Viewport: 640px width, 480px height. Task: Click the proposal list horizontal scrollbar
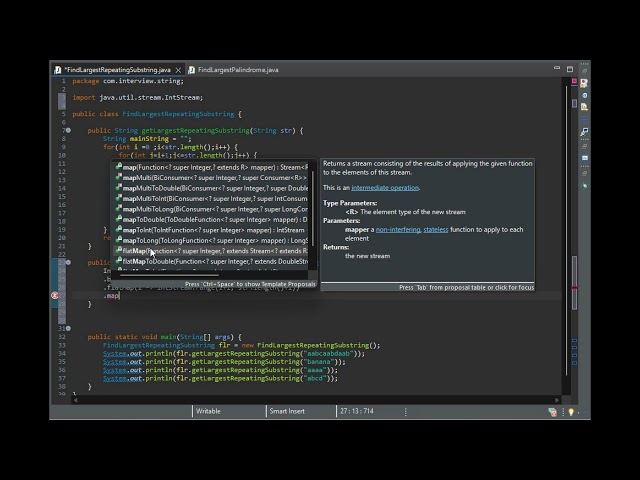[169, 275]
